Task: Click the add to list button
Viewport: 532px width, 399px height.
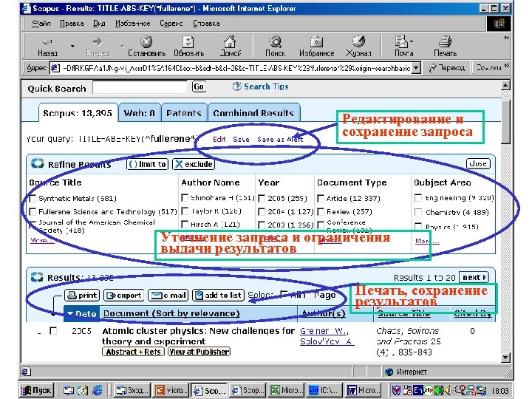Action: point(218,295)
